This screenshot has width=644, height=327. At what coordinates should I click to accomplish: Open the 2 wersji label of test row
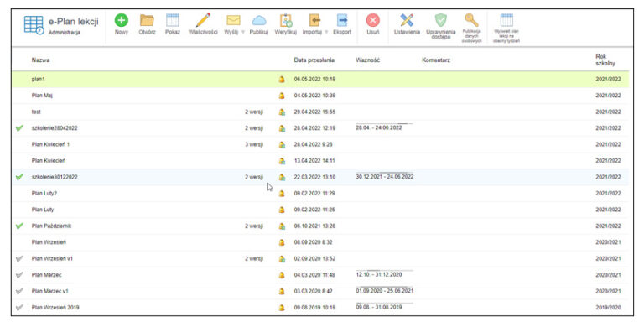click(x=254, y=112)
